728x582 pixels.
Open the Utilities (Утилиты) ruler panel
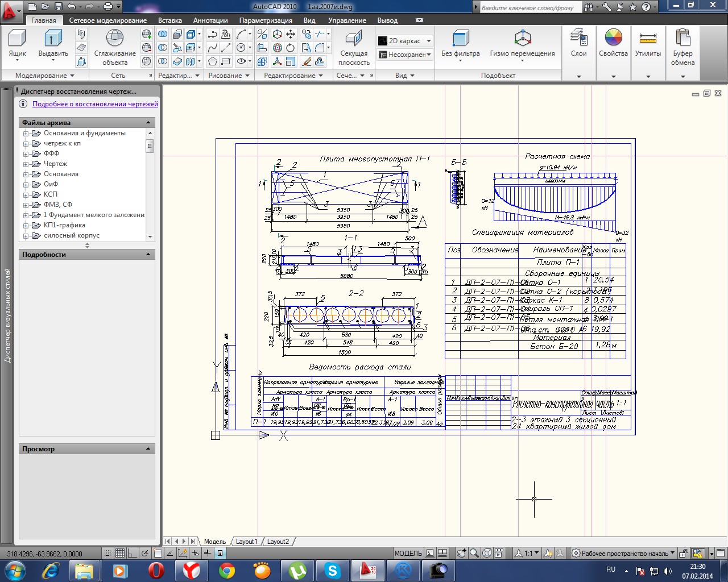tap(648, 40)
